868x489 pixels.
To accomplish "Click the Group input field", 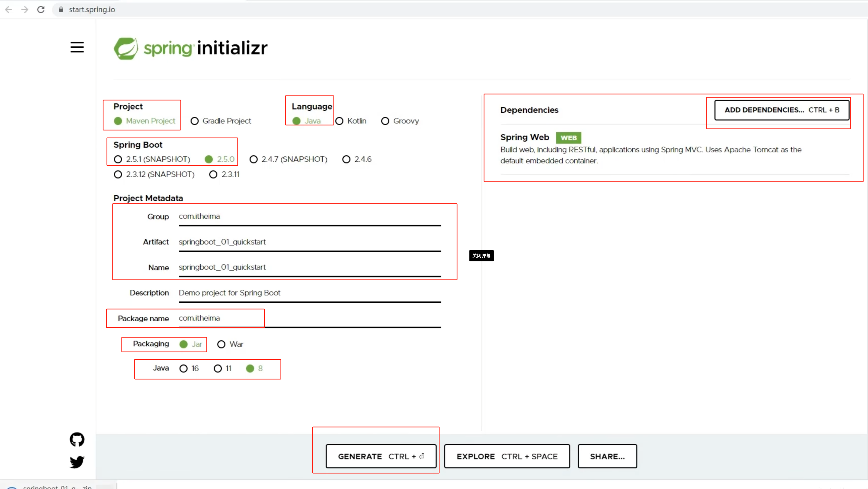I will (x=310, y=217).
